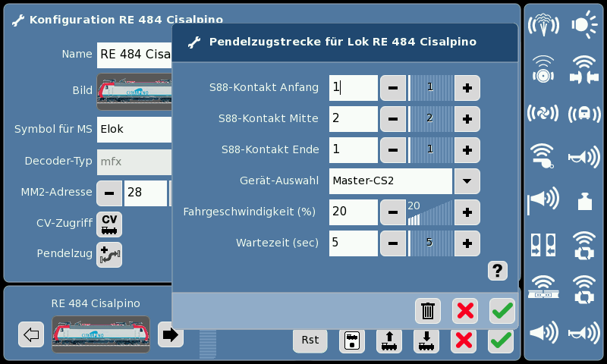Click the Symbol für MS field
This screenshot has height=364, width=607.
134,130
